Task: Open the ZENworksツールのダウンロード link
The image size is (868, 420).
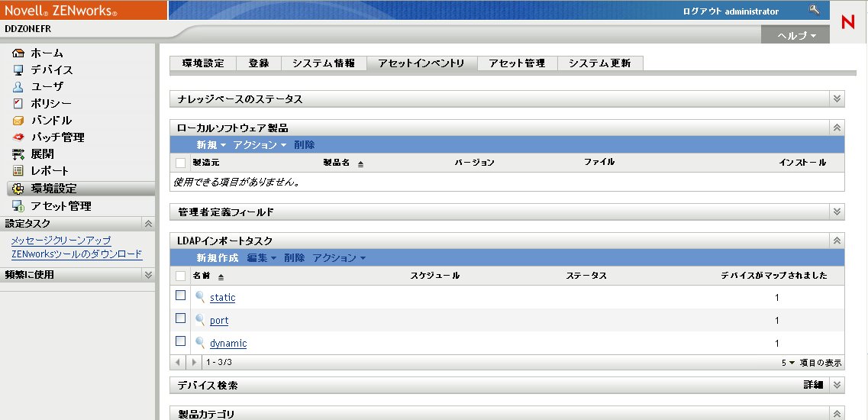Action: [x=77, y=254]
